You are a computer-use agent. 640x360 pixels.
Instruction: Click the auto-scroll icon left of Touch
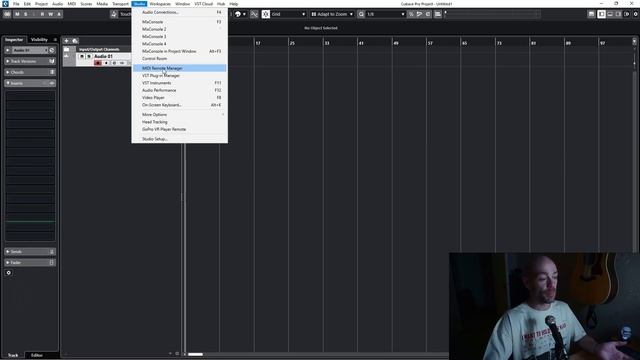coord(114,14)
